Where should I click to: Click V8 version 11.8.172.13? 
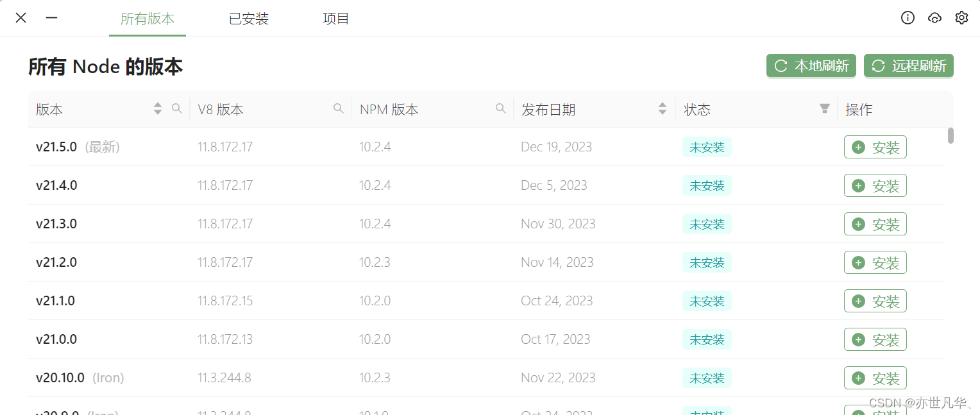coord(225,339)
